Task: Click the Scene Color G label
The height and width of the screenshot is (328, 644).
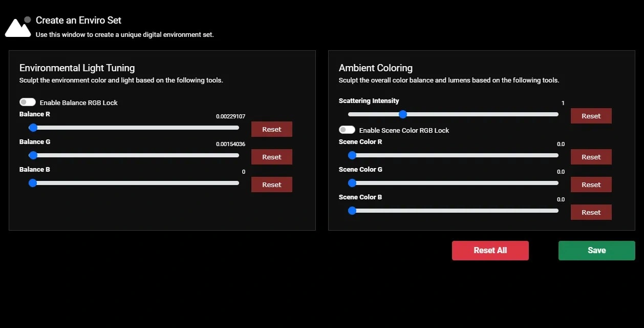Action: (360, 170)
